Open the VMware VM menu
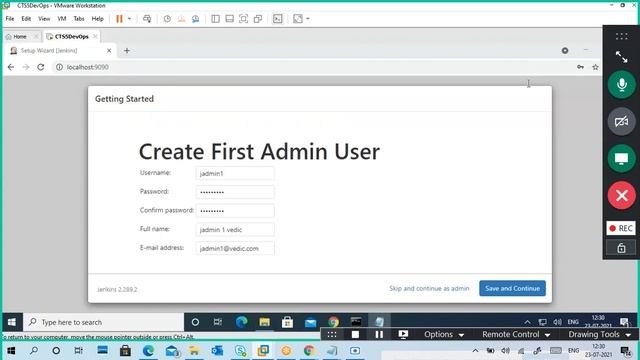 62,19
